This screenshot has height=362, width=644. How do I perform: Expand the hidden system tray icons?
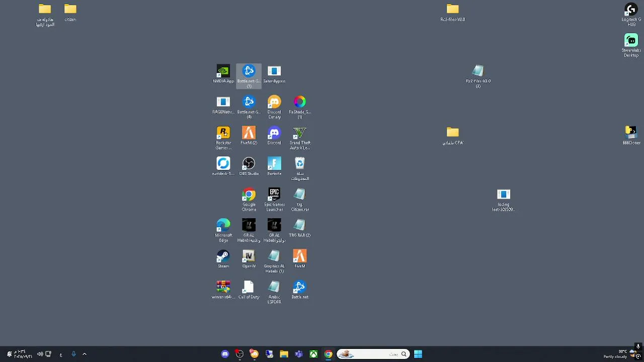(x=85, y=354)
